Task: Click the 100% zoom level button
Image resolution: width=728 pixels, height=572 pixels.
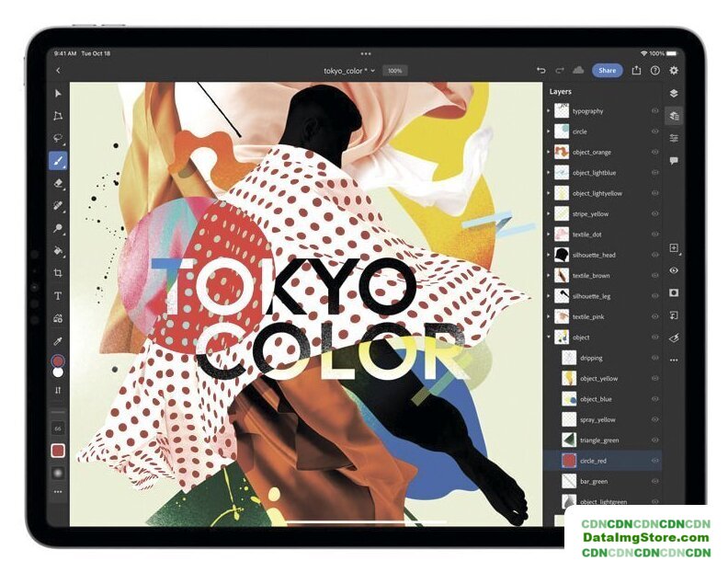Action: coord(394,71)
